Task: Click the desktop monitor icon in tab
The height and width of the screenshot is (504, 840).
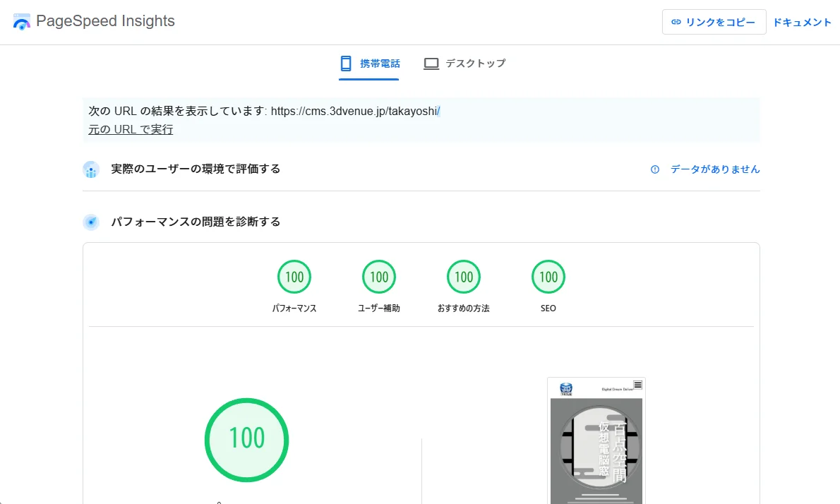Action: tap(431, 64)
